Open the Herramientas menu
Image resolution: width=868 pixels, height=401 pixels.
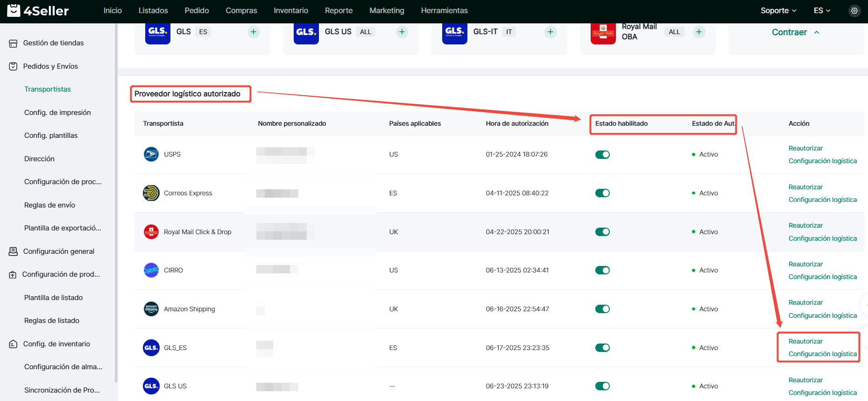pos(444,10)
